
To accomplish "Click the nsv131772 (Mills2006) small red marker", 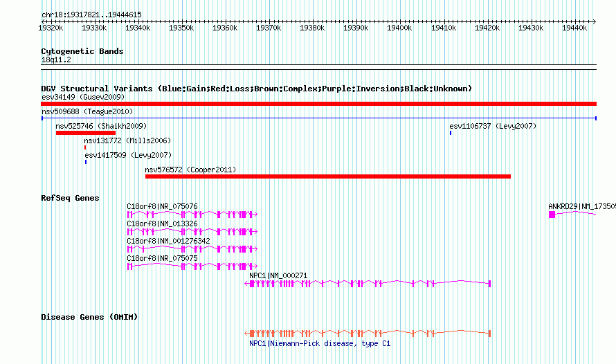I will pos(85,147).
